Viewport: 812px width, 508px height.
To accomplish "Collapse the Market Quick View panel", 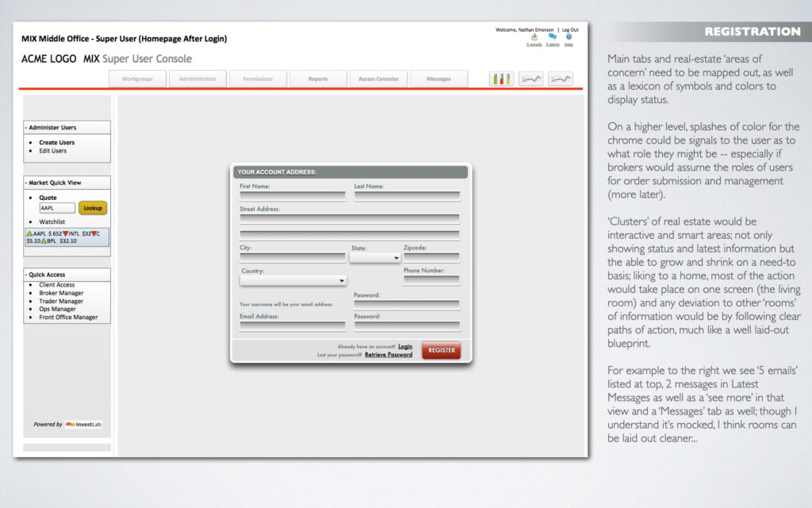I will coord(67,183).
